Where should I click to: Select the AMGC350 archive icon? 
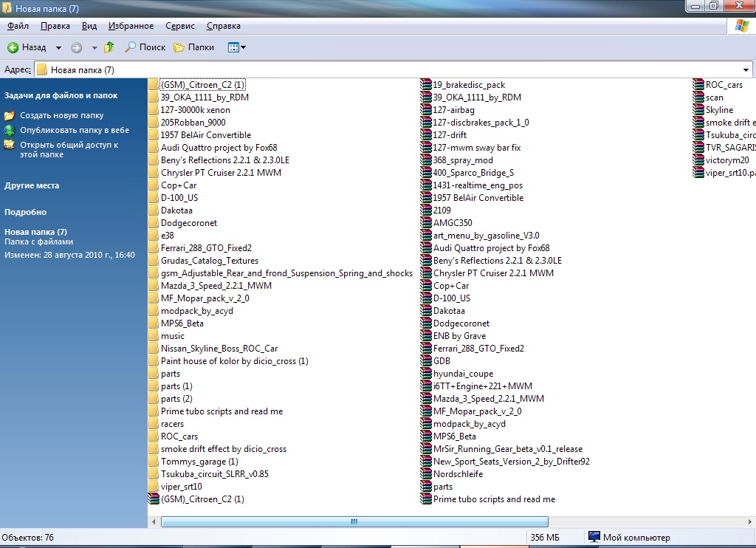click(426, 223)
